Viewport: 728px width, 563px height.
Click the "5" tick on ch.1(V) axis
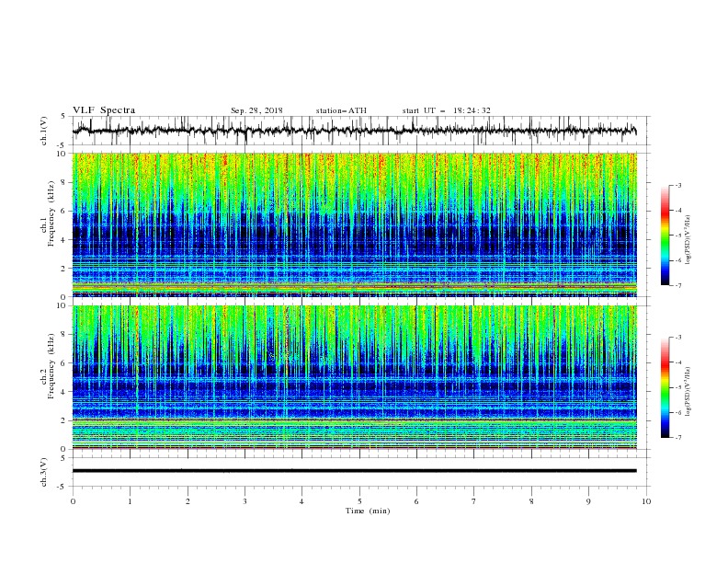63,117
